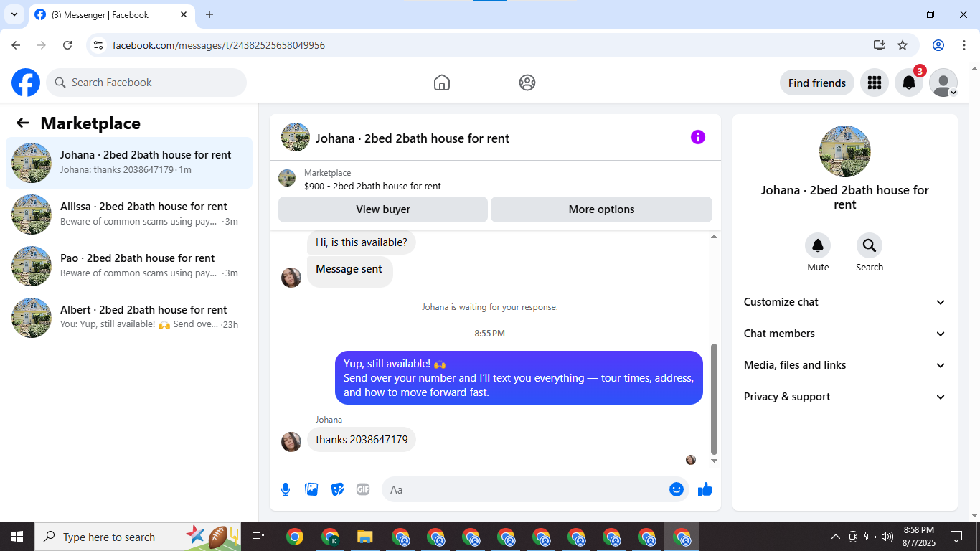Open the Allissa conversation in the list
The width and height of the screenshot is (980, 551).
(129, 215)
